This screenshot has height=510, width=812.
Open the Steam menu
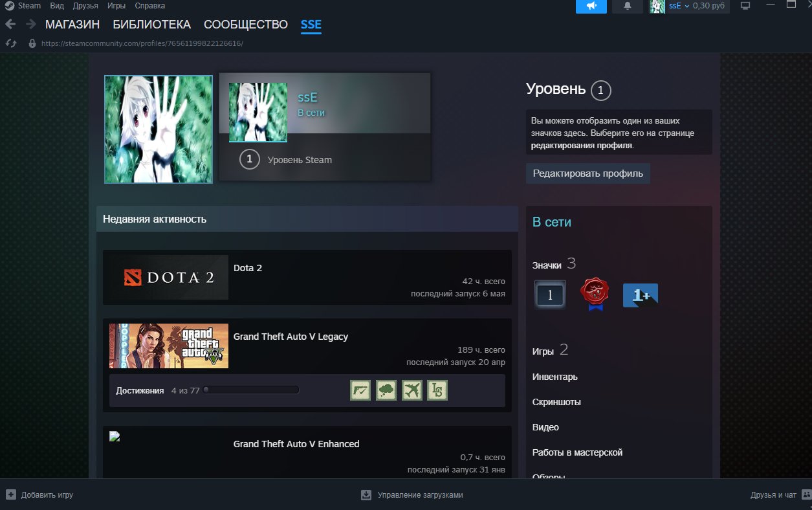pos(30,6)
